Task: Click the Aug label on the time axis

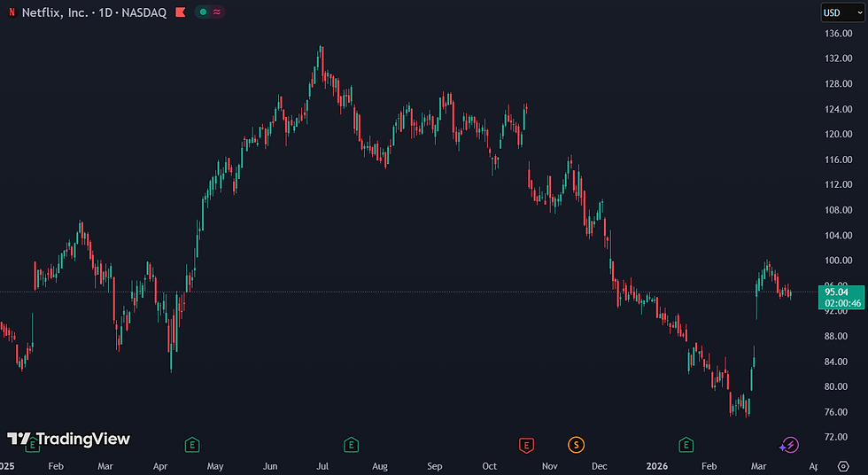Action: [380, 466]
